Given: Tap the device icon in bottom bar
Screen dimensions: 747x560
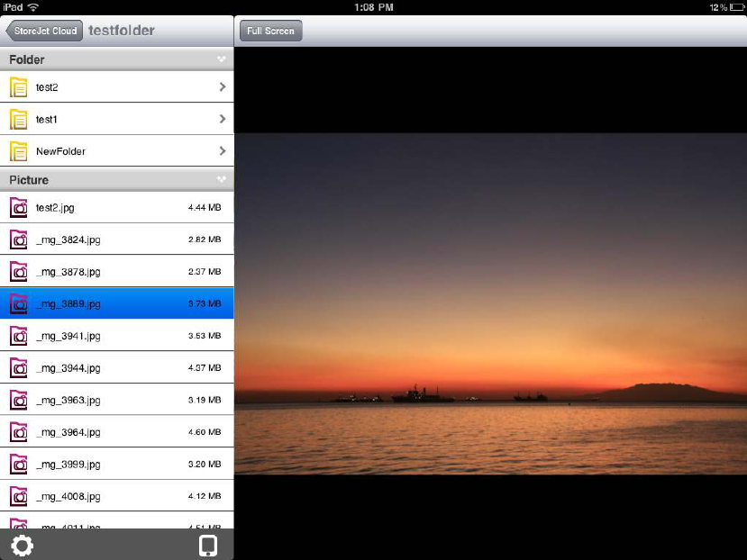Looking at the screenshot, I should click(x=208, y=546).
